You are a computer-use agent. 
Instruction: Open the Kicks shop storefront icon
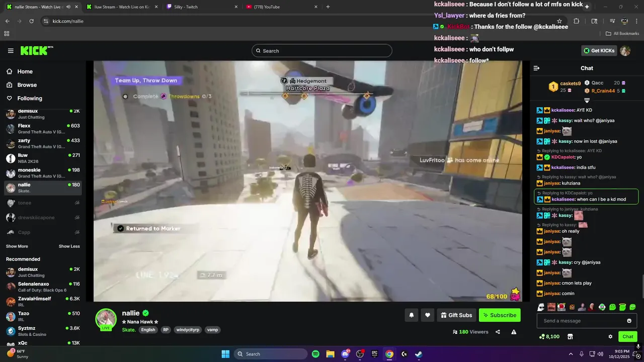[x=570, y=336]
